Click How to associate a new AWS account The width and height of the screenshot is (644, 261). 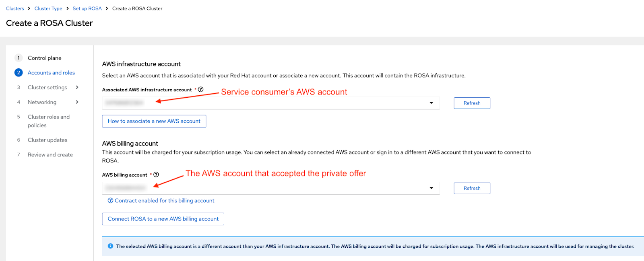tap(154, 121)
